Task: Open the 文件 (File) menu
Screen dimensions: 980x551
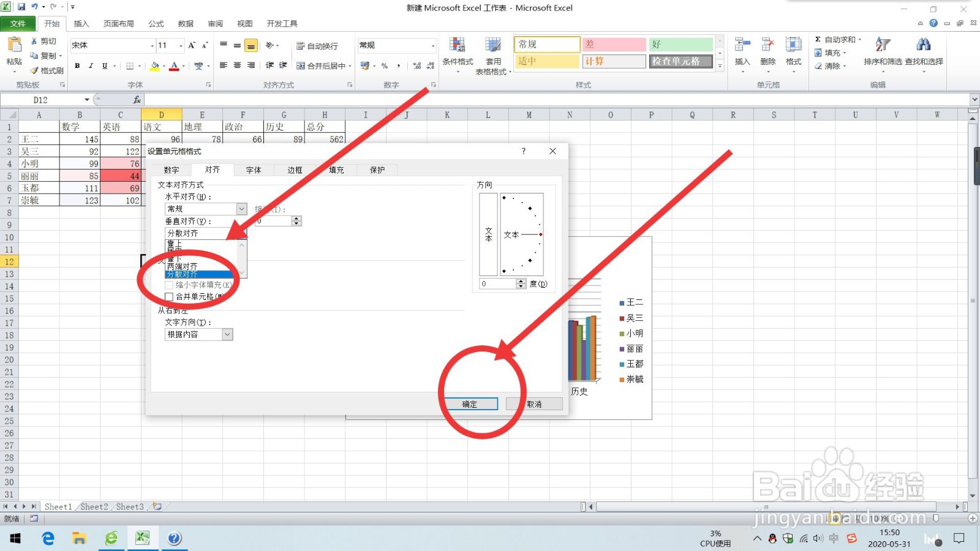Action: point(18,24)
